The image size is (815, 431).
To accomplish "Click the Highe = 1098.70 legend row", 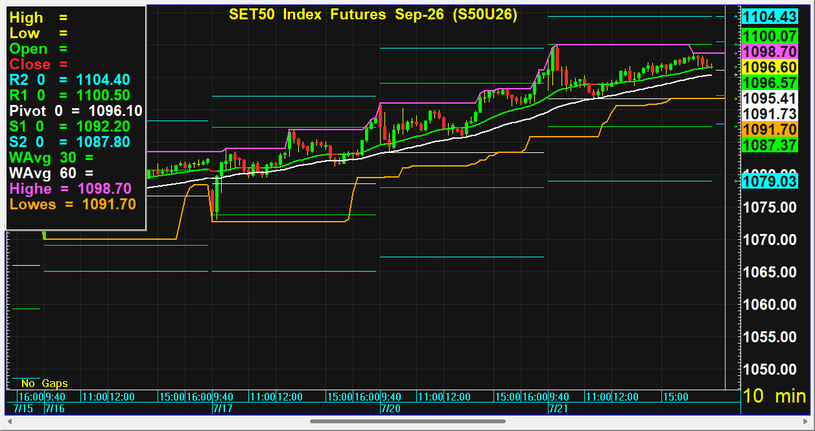I will [70, 188].
